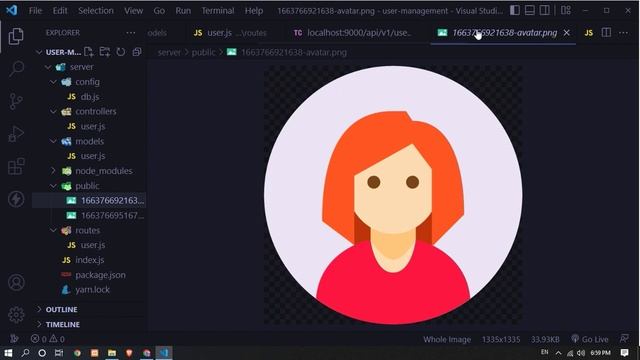Open Customize Layout icon in title bar
Screen dimensions: 640x360
click(x=566, y=10)
